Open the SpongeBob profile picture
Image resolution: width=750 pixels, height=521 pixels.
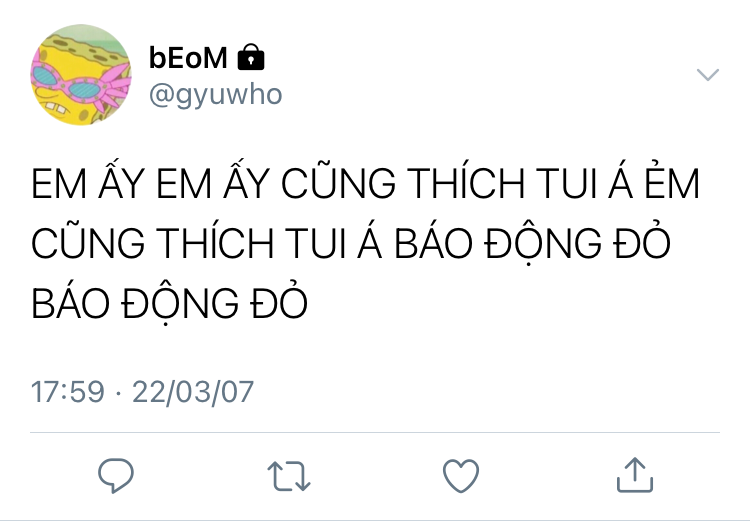[81, 75]
